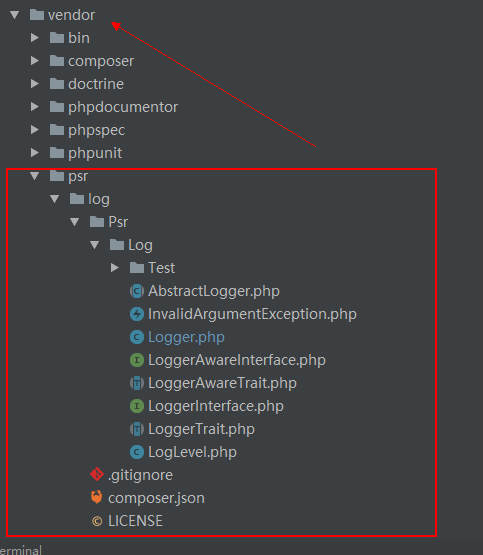Viewport: 483px width, 555px height.
Task: Expand the Test folder arrow
Action: [x=115, y=268]
